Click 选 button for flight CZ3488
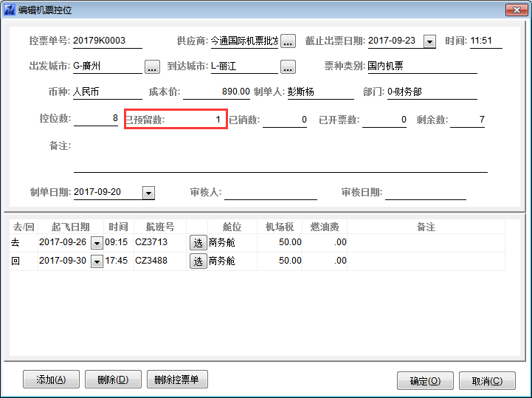 198,261
